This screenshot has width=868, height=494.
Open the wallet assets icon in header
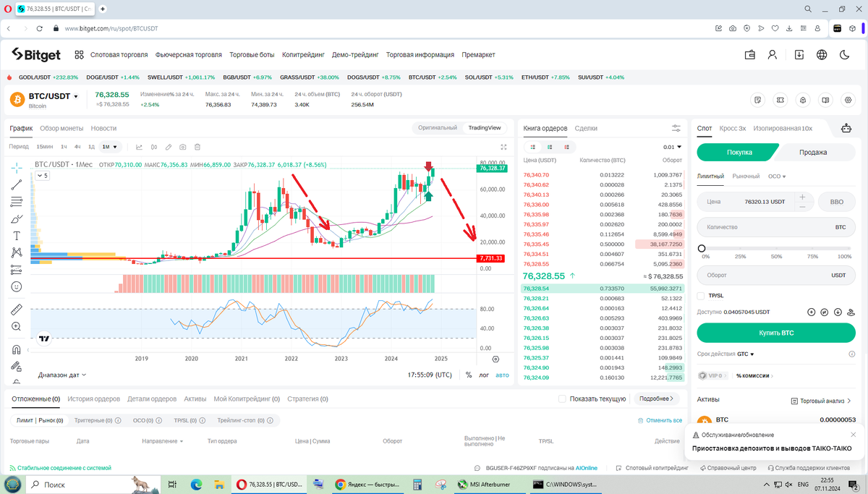(x=750, y=54)
